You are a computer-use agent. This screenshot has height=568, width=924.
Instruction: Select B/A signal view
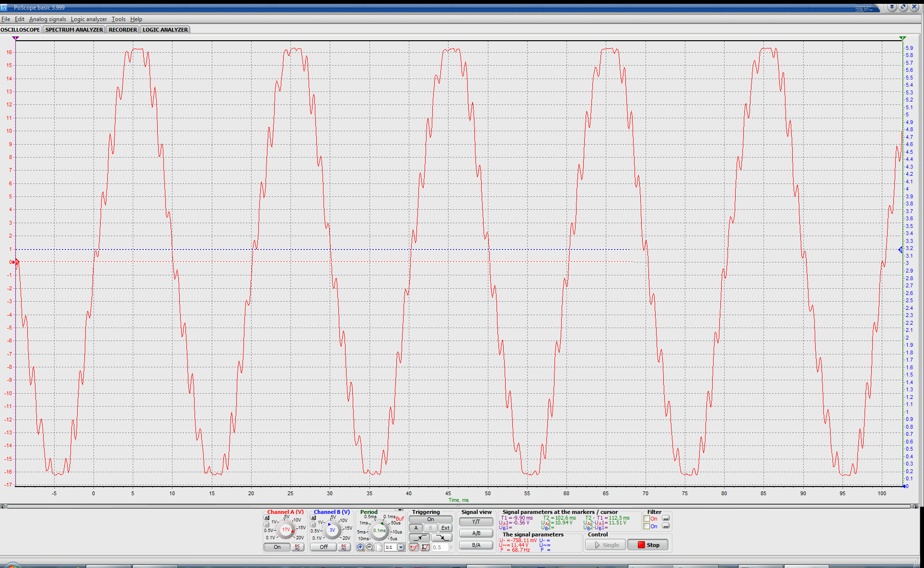point(476,545)
